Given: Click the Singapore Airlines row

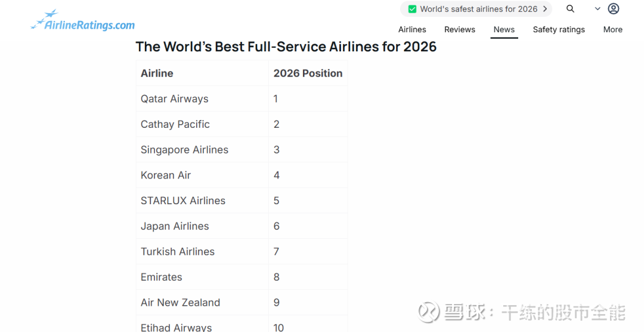Looking at the screenshot, I should click(x=184, y=150).
